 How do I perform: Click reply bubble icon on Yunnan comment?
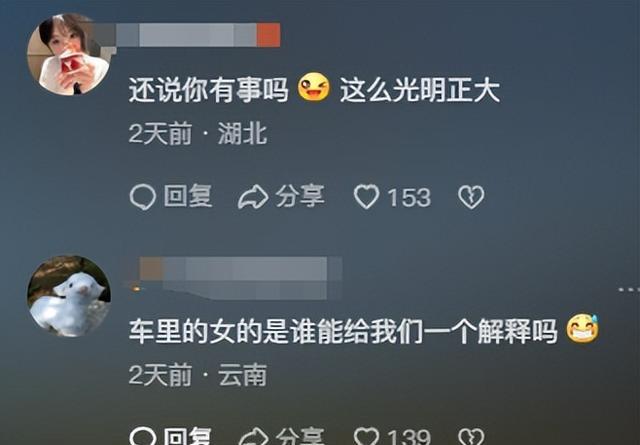coord(143,436)
